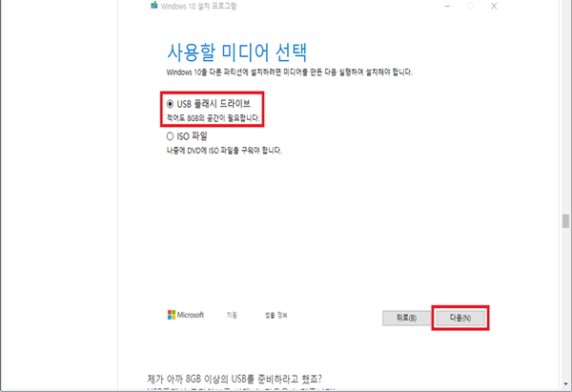Click the Windows 10 setup title icon

click(154, 6)
